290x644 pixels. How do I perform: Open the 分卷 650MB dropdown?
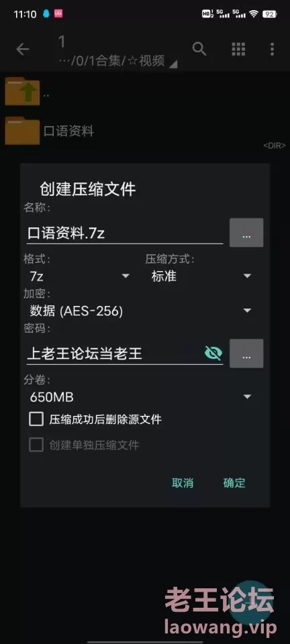pos(140,396)
